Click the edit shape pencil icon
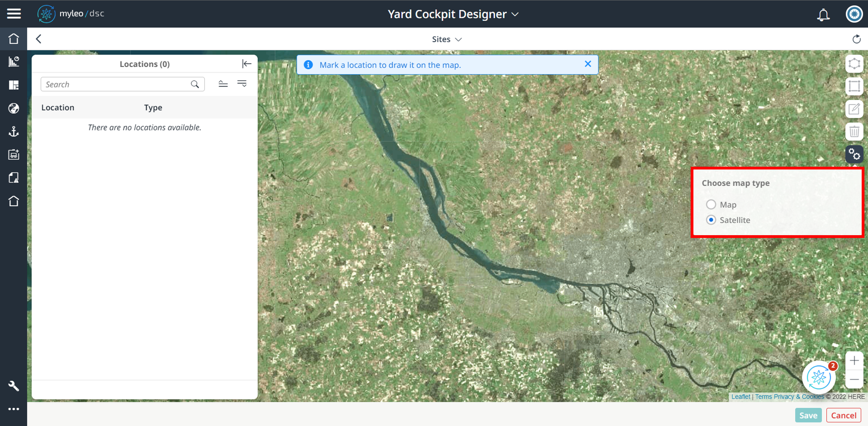The width and height of the screenshot is (868, 426). click(x=854, y=109)
